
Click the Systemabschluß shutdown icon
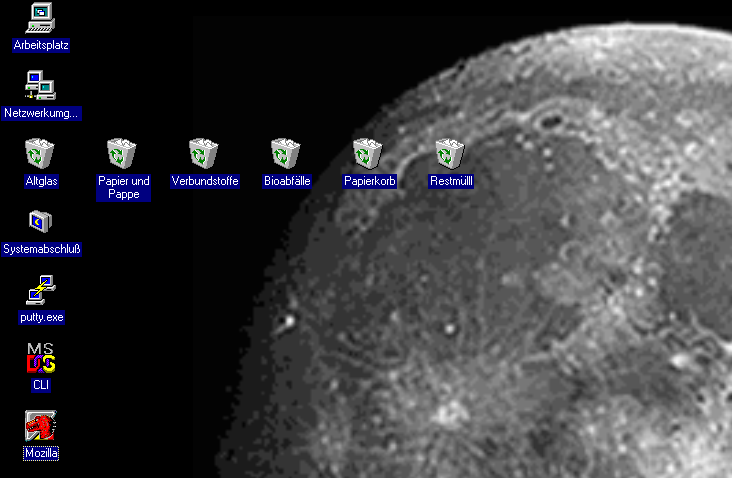(x=41, y=221)
